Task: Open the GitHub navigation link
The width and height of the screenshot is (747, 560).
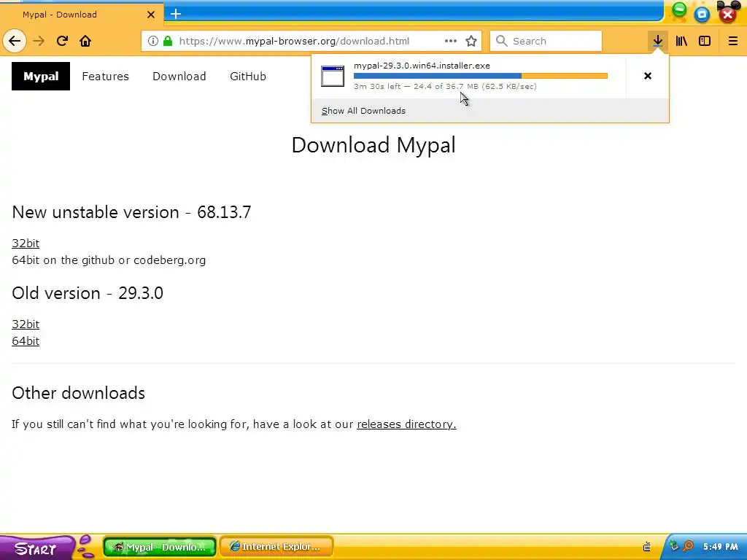Action: point(248,76)
